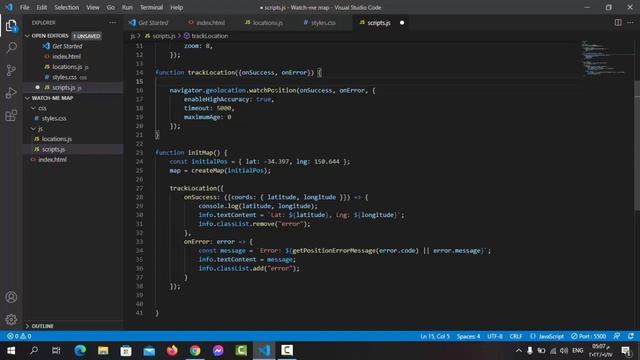Image resolution: width=640 pixels, height=360 pixels.
Task: Open the Windows Start menu
Action: pos(11,351)
